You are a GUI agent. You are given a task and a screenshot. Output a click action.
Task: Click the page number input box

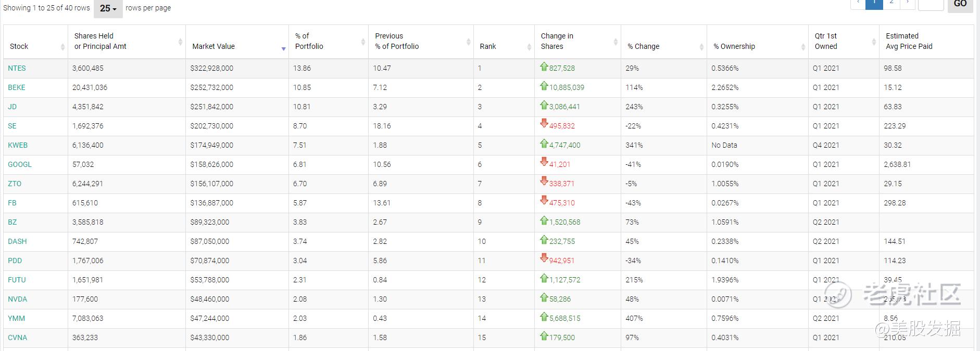930,4
